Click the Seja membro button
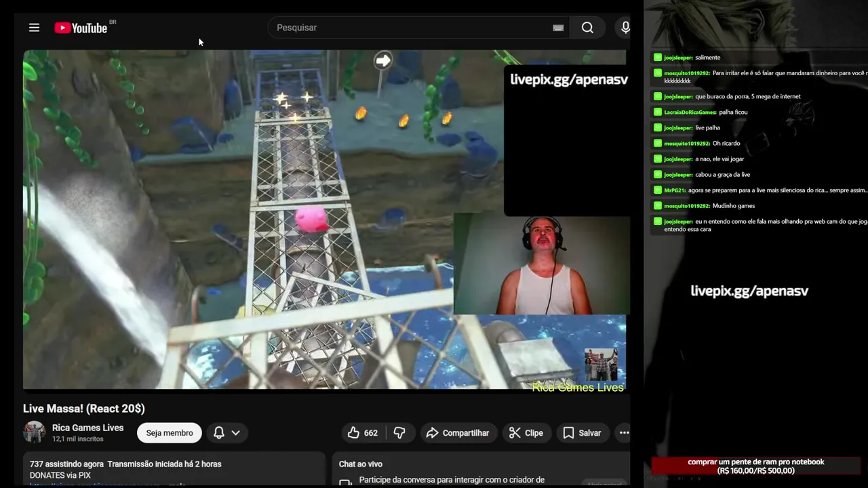 point(170,433)
